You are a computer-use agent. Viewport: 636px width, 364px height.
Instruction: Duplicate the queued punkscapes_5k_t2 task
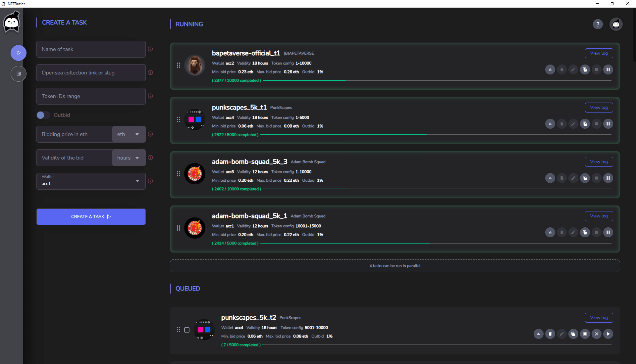(573, 334)
